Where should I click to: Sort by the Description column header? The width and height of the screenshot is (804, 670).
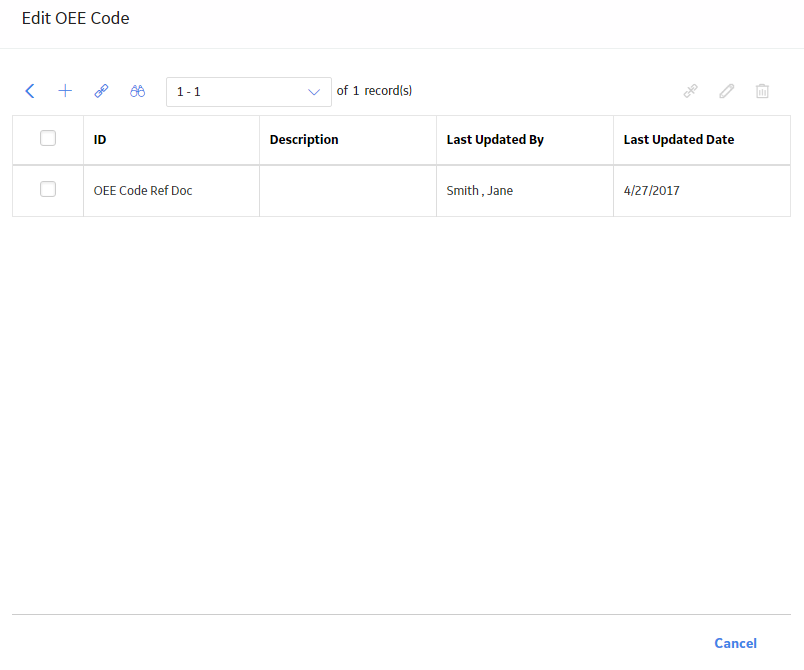304,139
